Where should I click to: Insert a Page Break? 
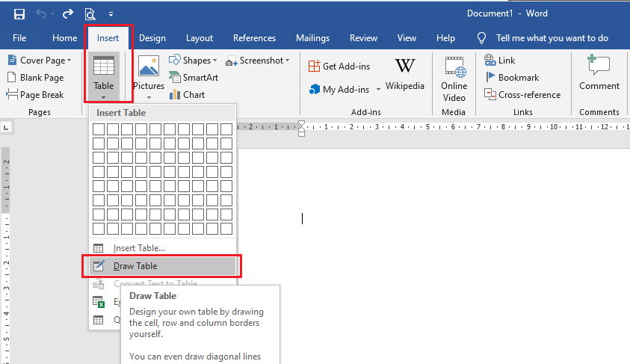(35, 95)
